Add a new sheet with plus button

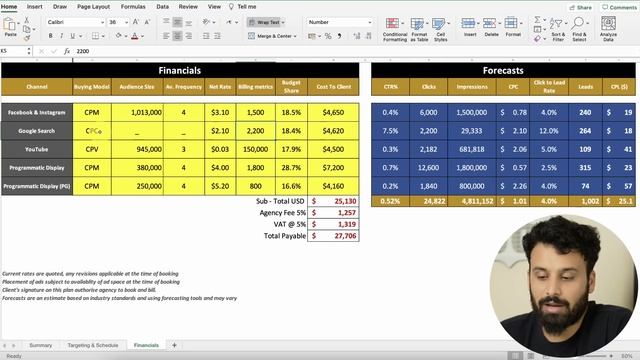tap(174, 345)
